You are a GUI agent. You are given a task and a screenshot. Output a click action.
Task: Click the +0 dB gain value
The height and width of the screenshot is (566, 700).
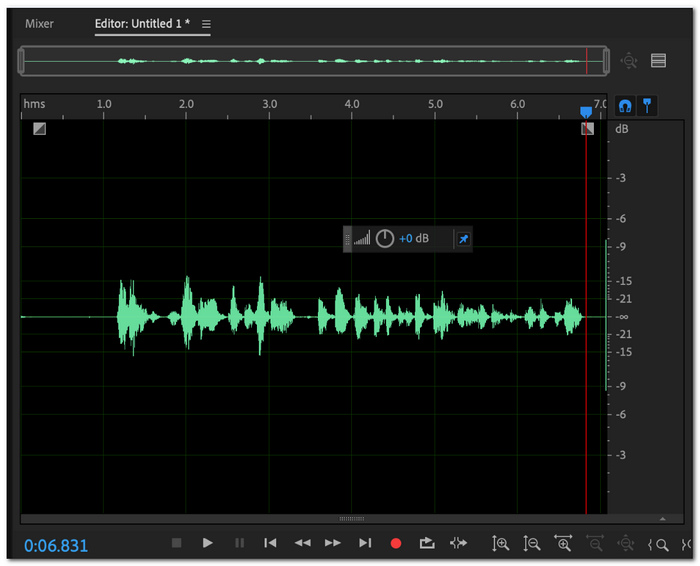pyautogui.click(x=414, y=238)
